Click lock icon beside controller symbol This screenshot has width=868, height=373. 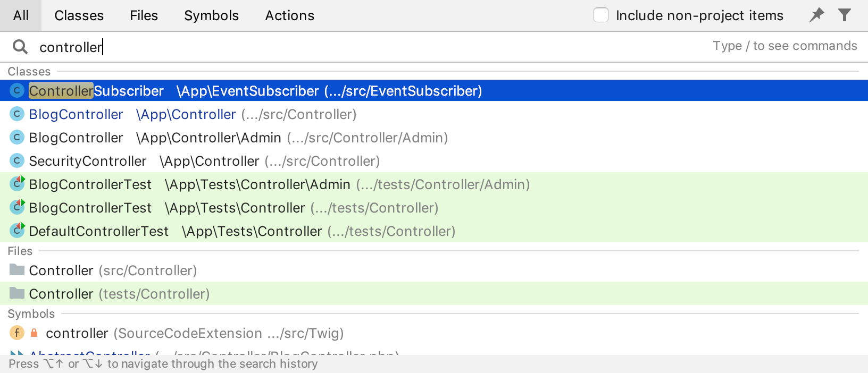(34, 333)
